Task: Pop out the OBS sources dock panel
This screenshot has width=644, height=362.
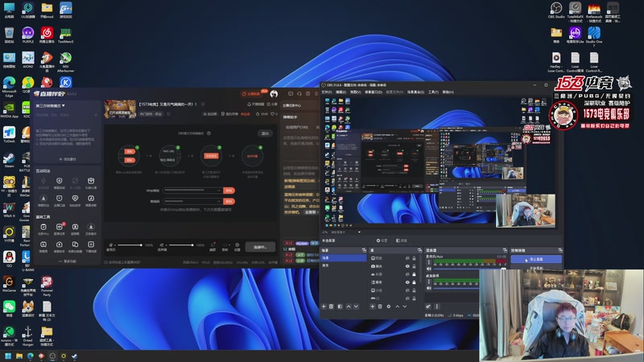Action: pyautogui.click(x=419, y=250)
